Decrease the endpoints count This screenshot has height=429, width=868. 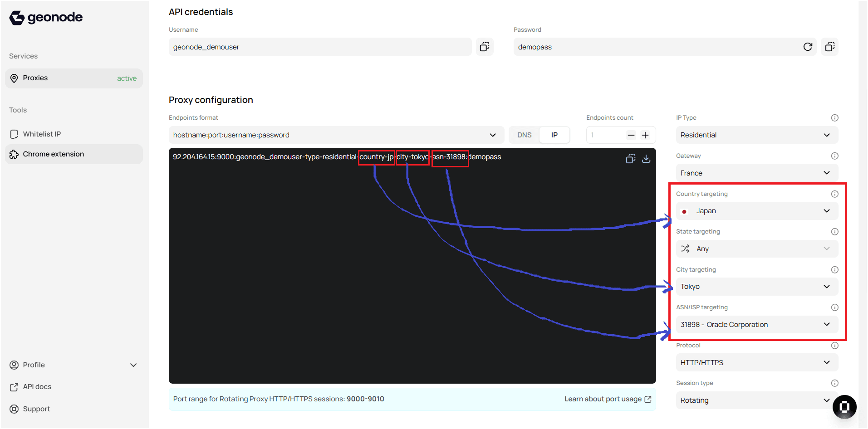point(631,135)
